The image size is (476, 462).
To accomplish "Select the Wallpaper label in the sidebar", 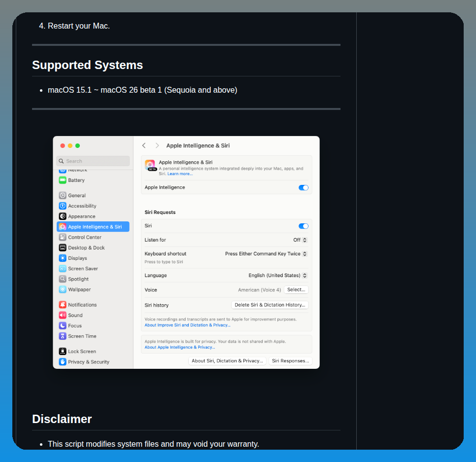I will 79,289.
